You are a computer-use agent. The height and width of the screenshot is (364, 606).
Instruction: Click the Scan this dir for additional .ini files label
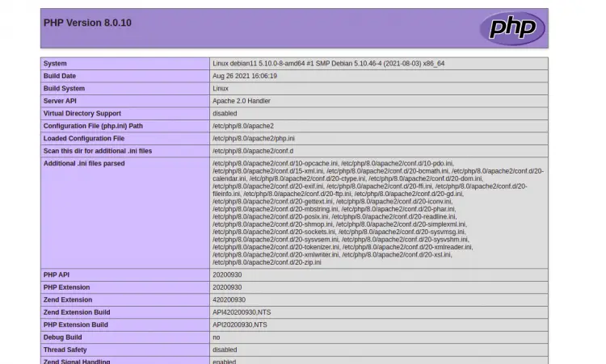pyautogui.click(x=98, y=151)
